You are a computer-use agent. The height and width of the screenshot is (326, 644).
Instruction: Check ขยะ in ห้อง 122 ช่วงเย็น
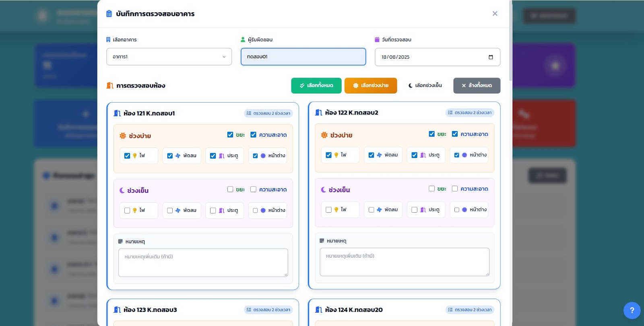click(431, 189)
